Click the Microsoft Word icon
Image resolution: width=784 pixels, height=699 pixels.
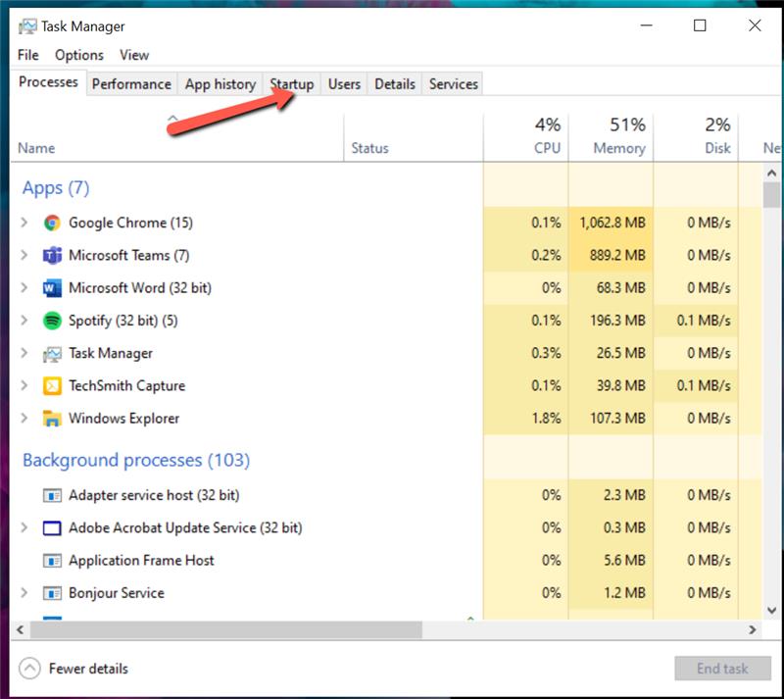click(x=52, y=288)
